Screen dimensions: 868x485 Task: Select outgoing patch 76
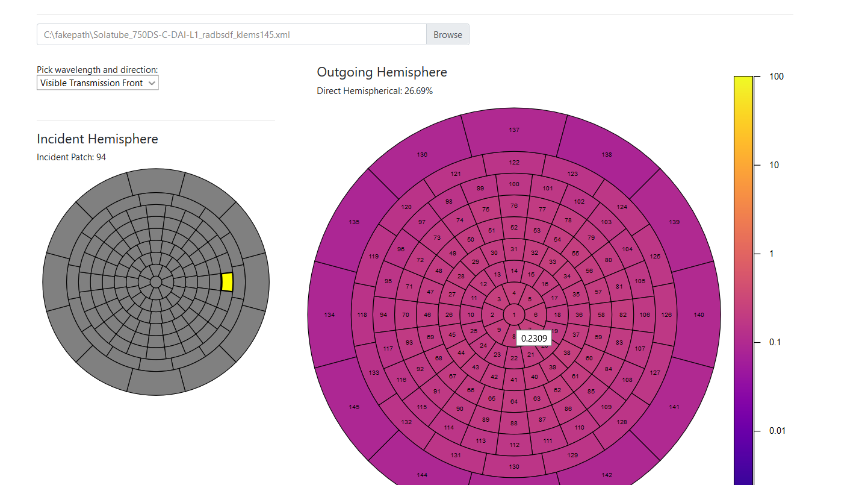[514, 206]
